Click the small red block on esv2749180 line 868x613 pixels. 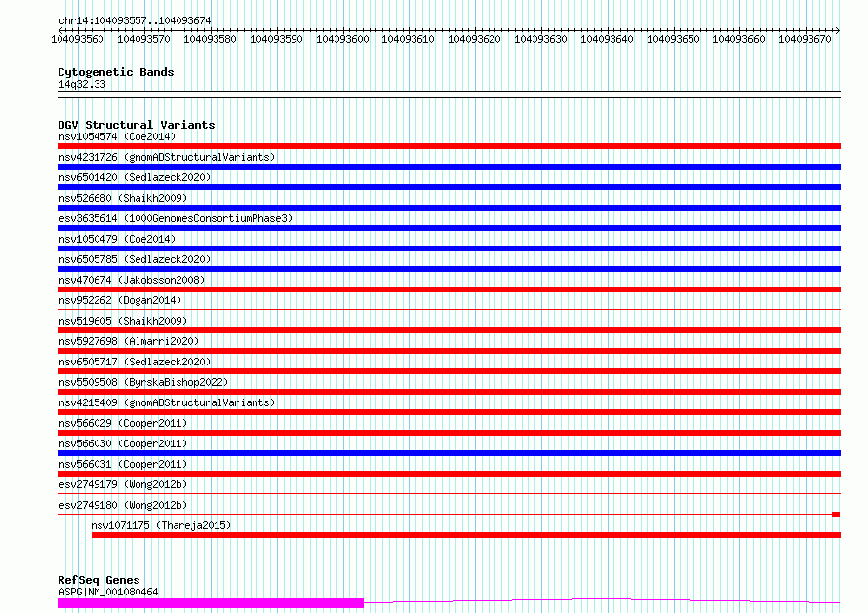[x=836, y=515]
